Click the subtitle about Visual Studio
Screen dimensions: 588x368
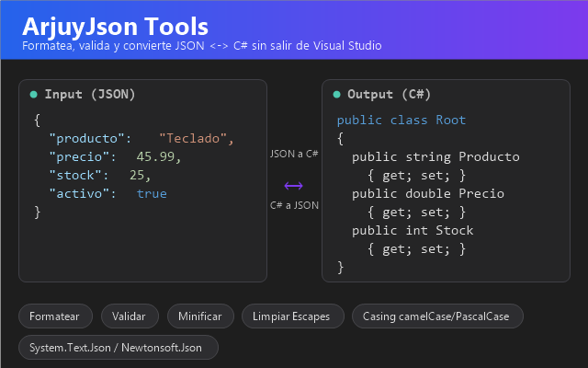[202, 46]
